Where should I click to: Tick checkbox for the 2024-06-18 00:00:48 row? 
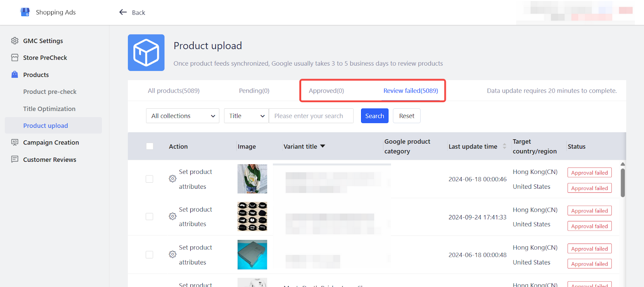pos(149,254)
